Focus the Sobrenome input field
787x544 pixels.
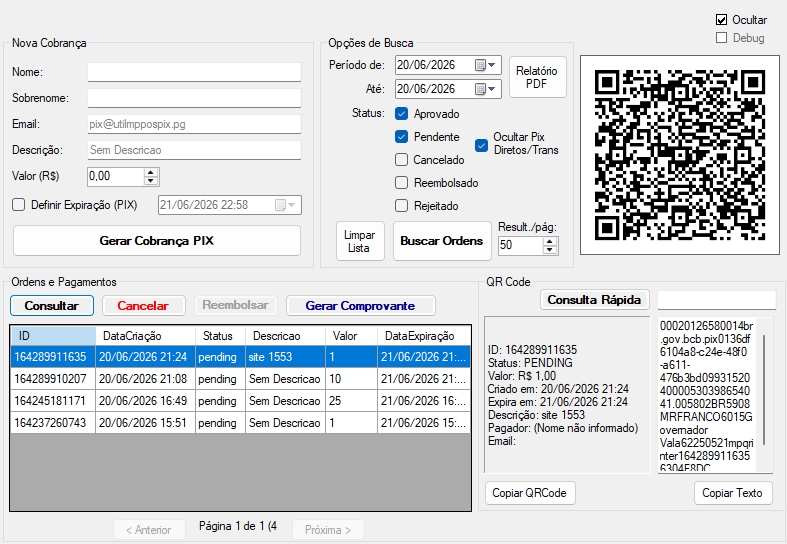[194, 98]
